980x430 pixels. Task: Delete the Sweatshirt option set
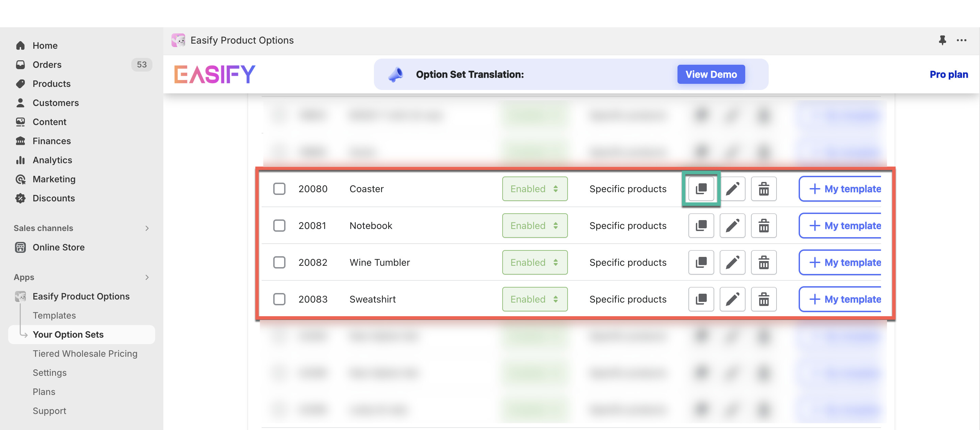coord(763,299)
